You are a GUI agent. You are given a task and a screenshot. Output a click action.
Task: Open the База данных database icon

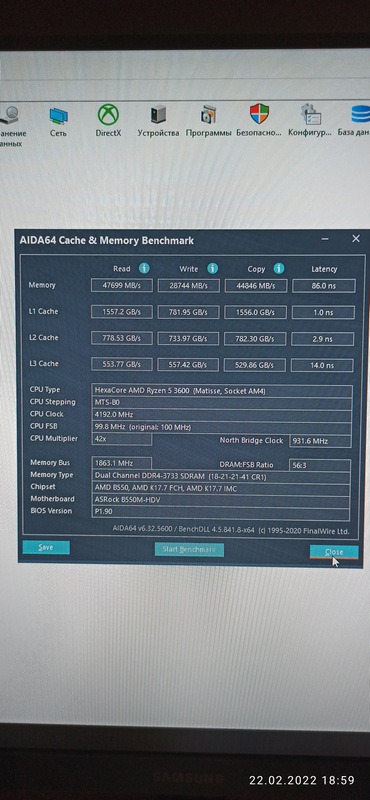click(354, 121)
